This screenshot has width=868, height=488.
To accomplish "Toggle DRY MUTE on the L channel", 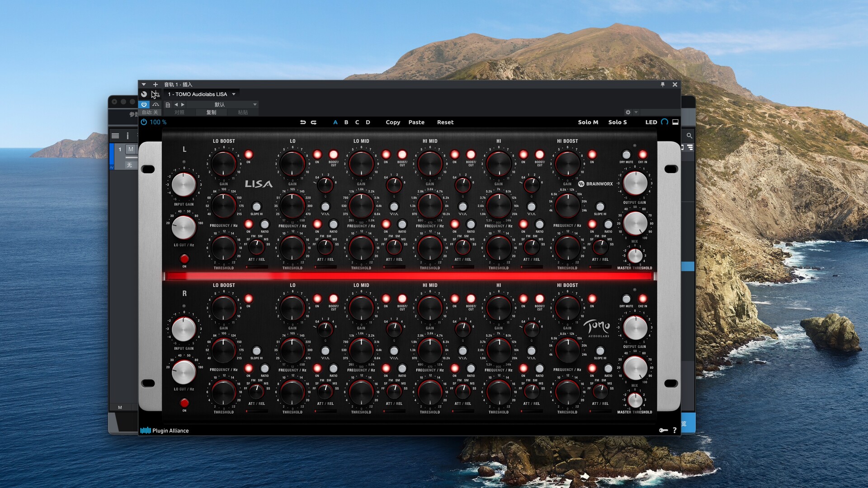I will [x=626, y=155].
